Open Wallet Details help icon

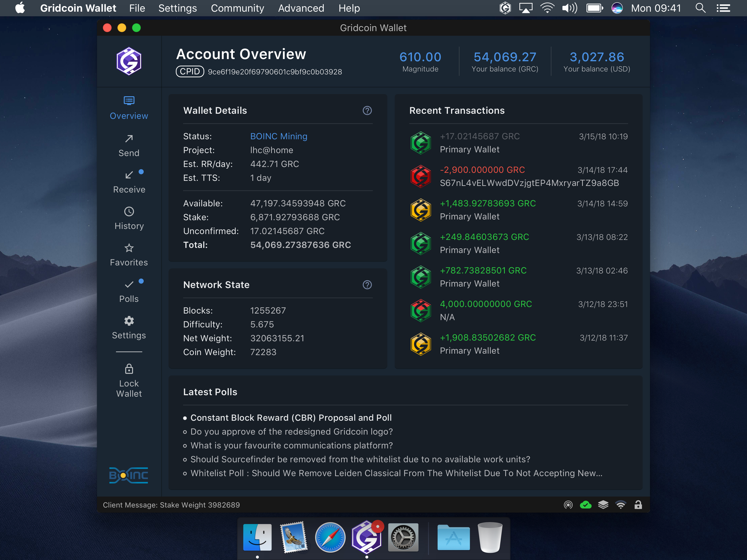coord(367,110)
